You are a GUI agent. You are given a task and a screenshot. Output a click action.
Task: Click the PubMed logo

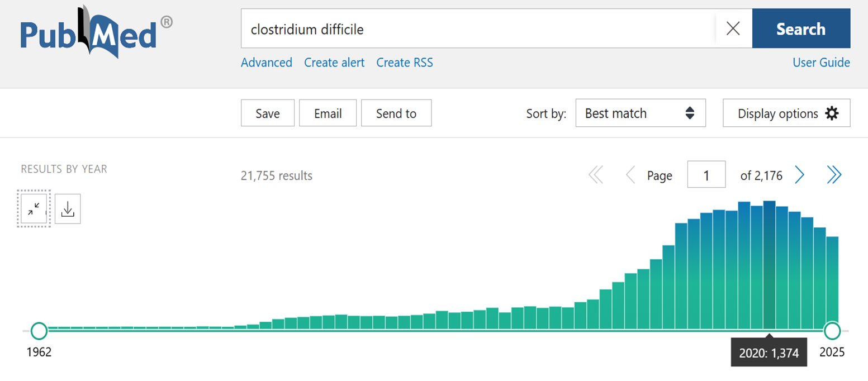click(96, 32)
